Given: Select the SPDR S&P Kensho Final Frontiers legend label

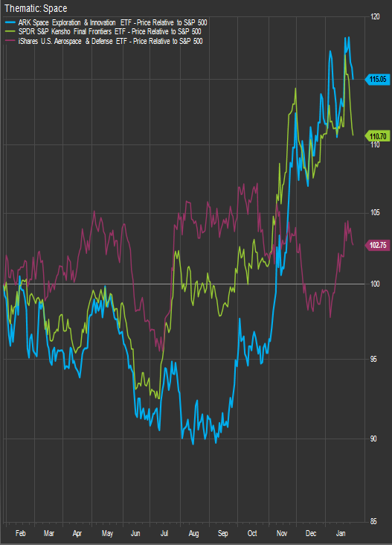Looking at the screenshot, I should tap(109, 32).
